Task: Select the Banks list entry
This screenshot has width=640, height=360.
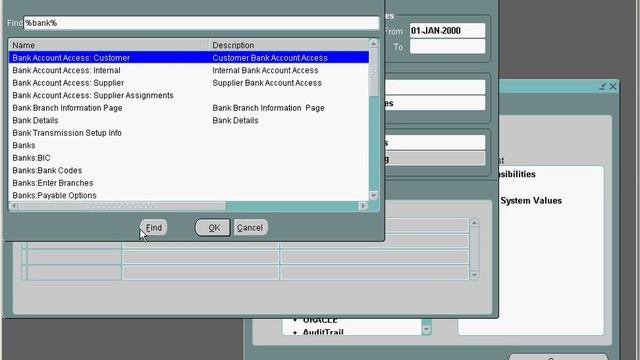Action: click(x=24, y=145)
